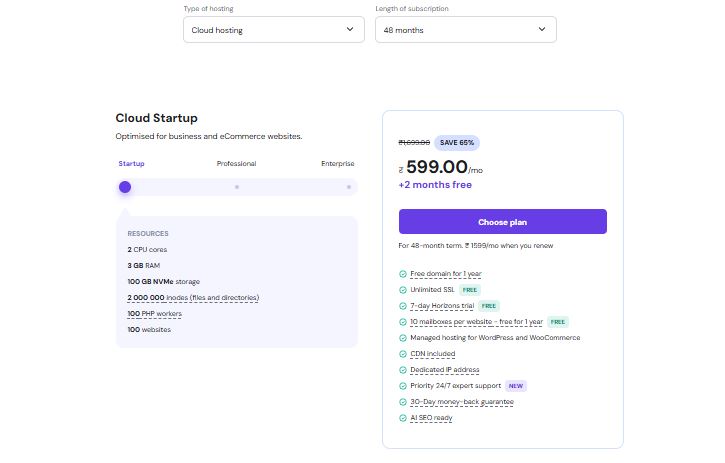725x463 pixels.
Task: Click the purple Startup slider handle
Action: [x=125, y=187]
